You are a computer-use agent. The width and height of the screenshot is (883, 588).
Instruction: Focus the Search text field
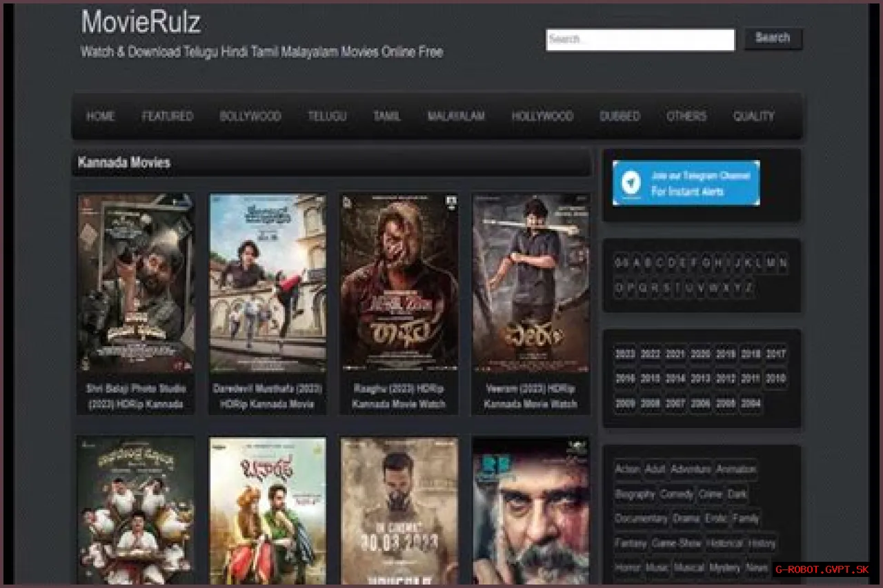pos(640,40)
